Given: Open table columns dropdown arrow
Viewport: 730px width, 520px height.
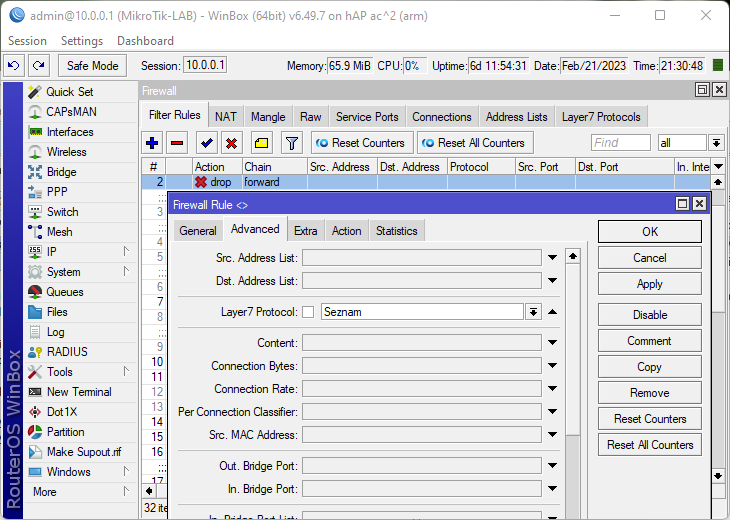Looking at the screenshot, I should tap(718, 167).
